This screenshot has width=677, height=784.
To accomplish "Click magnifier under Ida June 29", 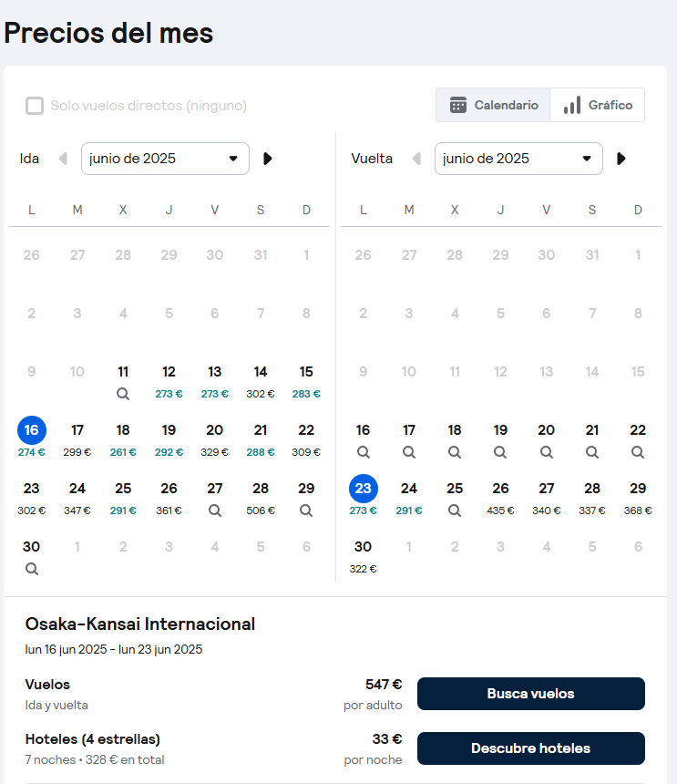I will click(x=306, y=511).
